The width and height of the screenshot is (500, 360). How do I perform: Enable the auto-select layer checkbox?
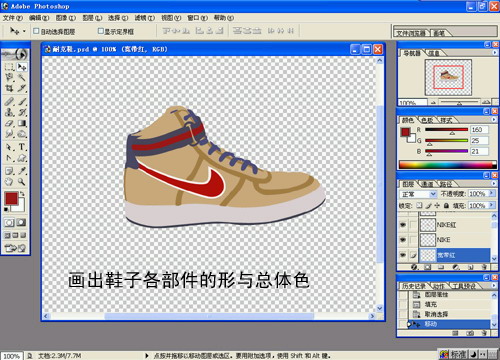(36, 31)
